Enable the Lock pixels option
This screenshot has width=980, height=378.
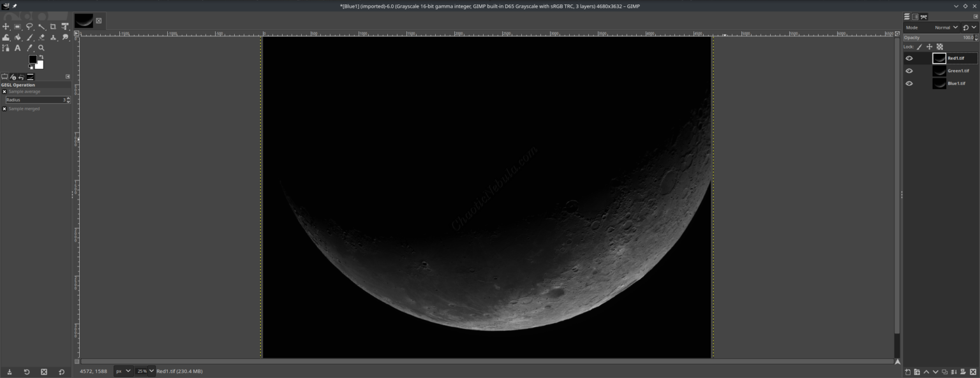[x=919, y=47]
